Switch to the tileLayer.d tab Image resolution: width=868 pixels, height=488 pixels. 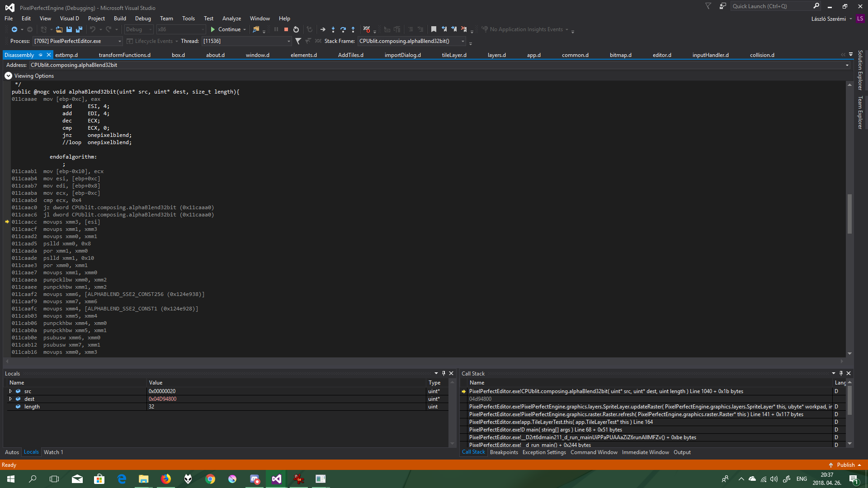[x=454, y=55]
